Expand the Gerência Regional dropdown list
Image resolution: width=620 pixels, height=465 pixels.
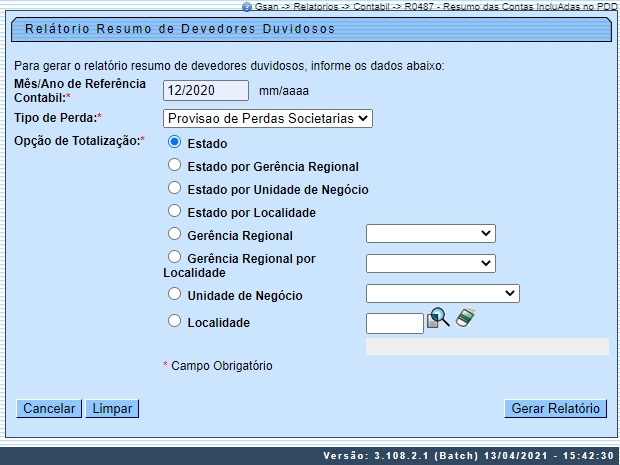(x=431, y=234)
